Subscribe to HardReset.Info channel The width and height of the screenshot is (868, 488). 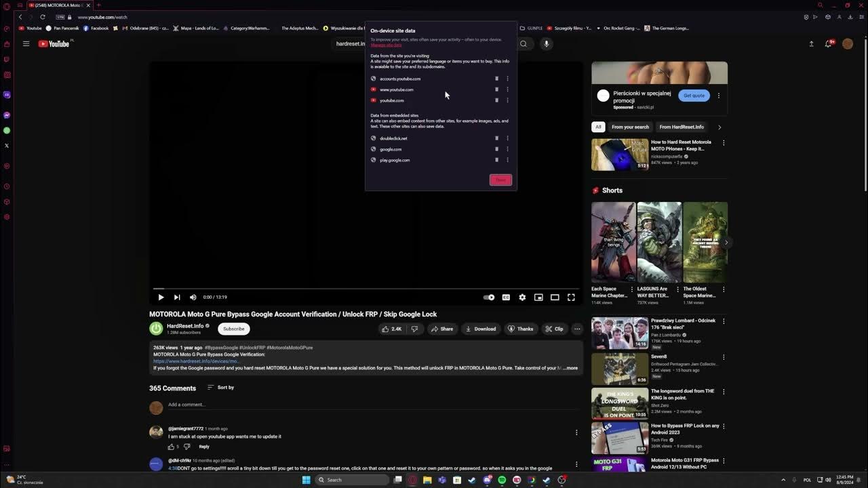point(234,329)
